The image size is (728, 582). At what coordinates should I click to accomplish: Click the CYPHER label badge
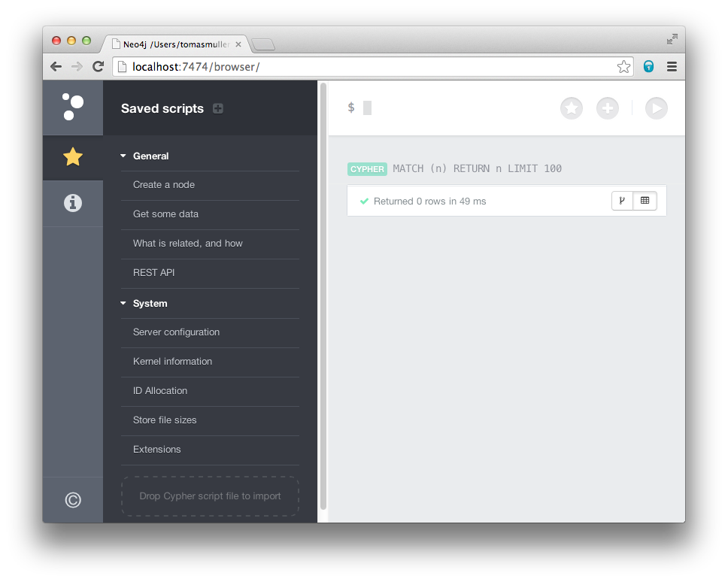(x=367, y=169)
